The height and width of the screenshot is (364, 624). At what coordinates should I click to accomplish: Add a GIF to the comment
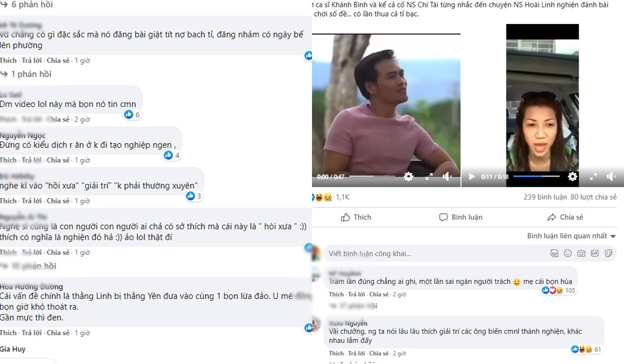click(594, 254)
